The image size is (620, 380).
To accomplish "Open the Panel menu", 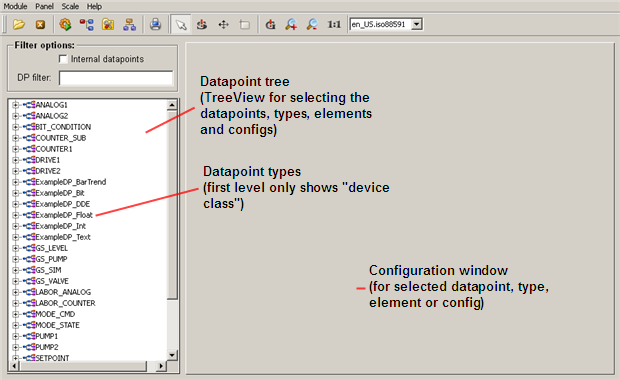I will 44,6.
